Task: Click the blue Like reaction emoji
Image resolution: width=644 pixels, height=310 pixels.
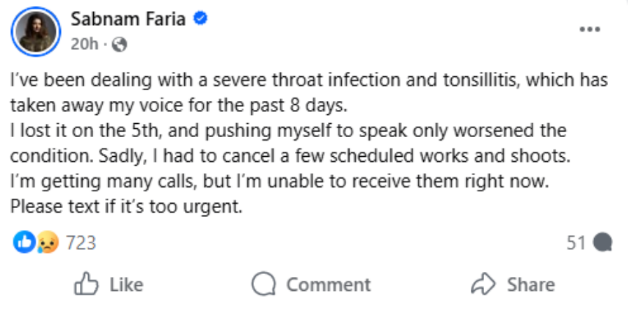Action: 25,242
